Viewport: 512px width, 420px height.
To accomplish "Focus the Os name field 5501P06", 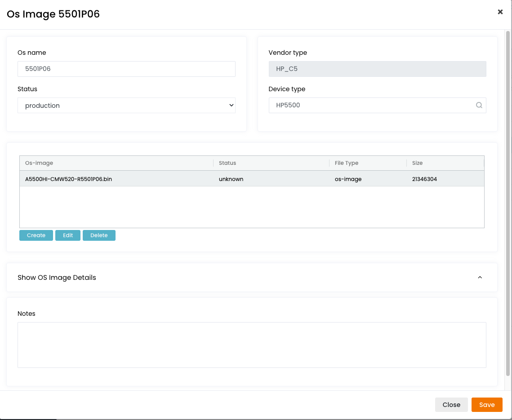I will 126,69.
